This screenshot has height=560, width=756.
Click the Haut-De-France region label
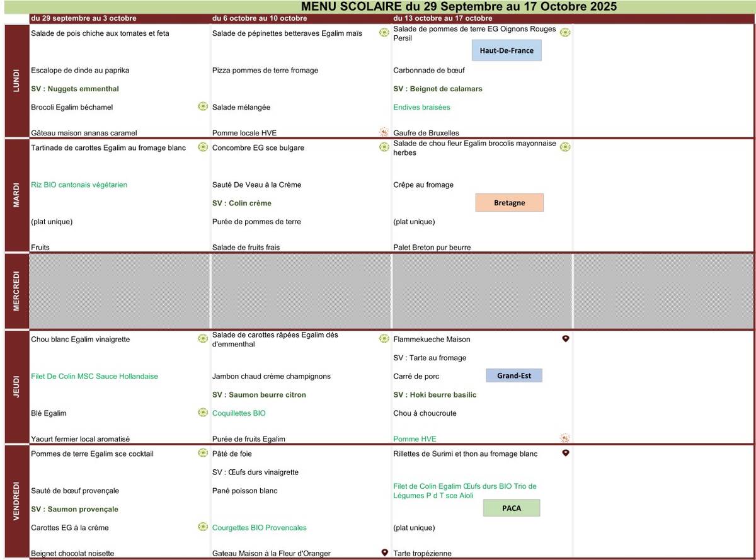tap(507, 50)
